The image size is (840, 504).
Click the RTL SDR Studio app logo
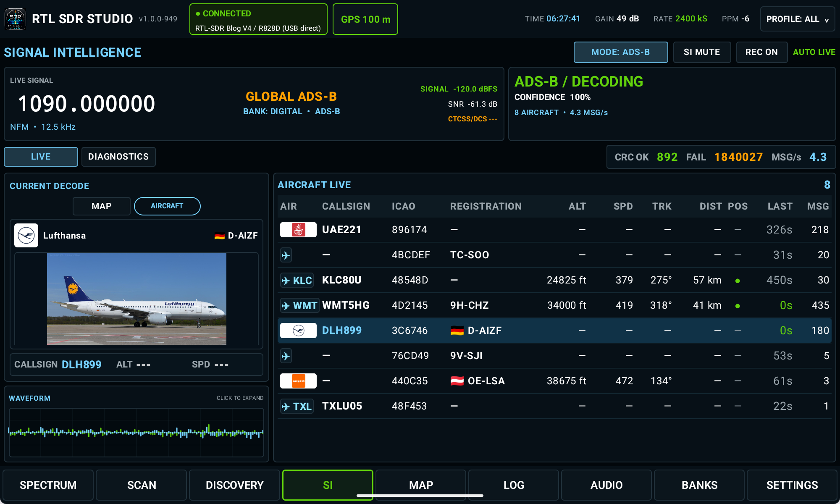click(x=15, y=19)
